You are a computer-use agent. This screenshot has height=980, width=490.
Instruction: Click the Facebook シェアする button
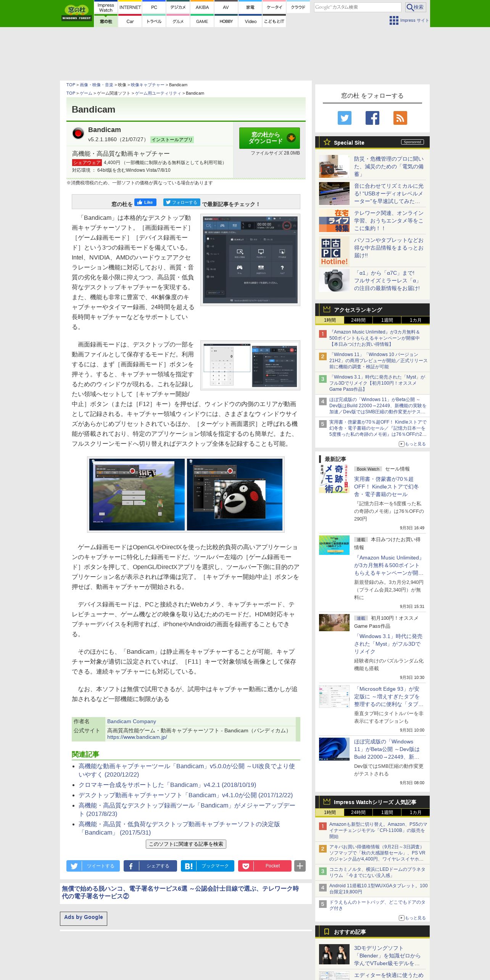pos(150,866)
